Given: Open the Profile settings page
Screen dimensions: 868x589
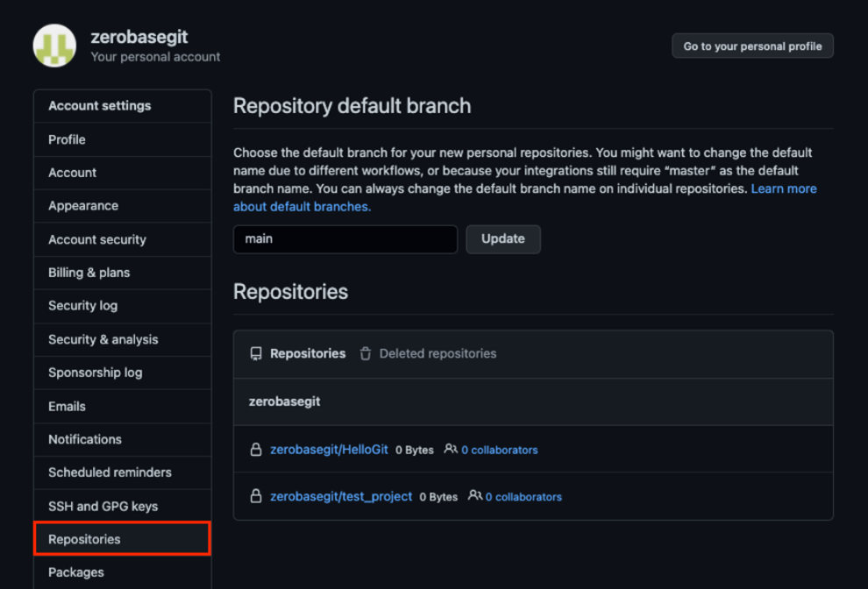Looking at the screenshot, I should [x=123, y=139].
